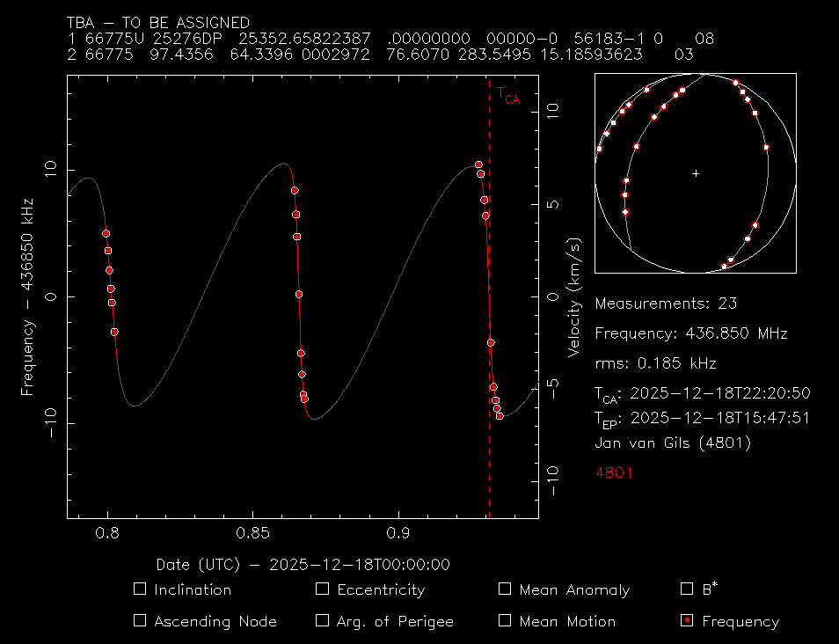Click the TBA - TO BE ASSIGNED title
The height and width of the screenshot is (644, 839).
tap(158, 23)
